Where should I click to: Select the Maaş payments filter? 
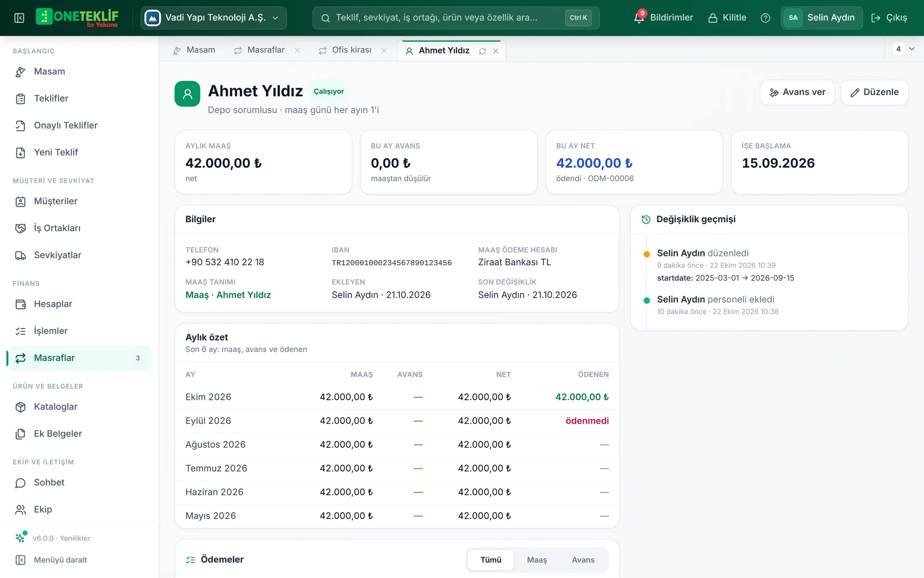point(537,560)
